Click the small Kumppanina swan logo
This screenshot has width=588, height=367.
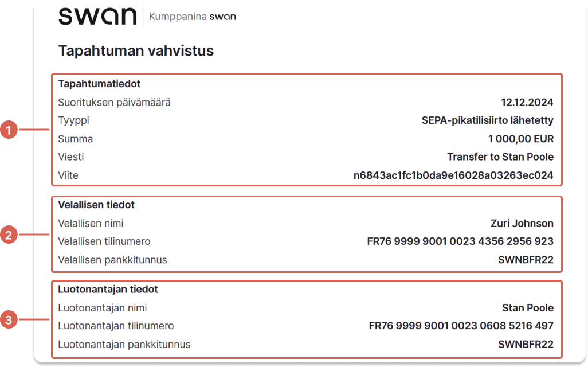tap(193, 17)
